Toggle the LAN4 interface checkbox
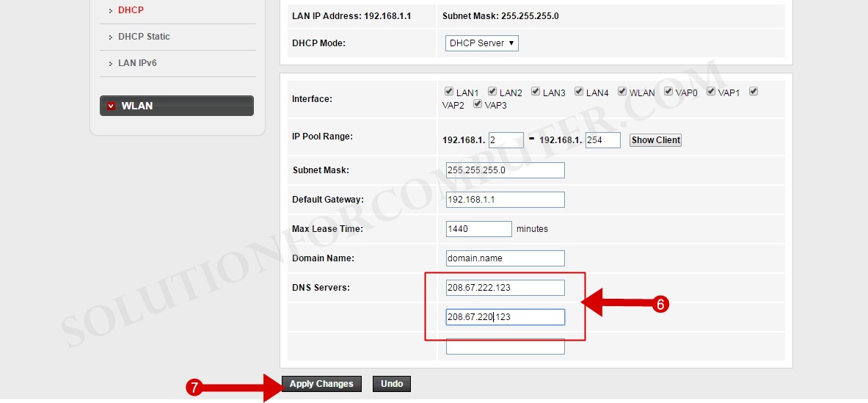 click(x=578, y=91)
